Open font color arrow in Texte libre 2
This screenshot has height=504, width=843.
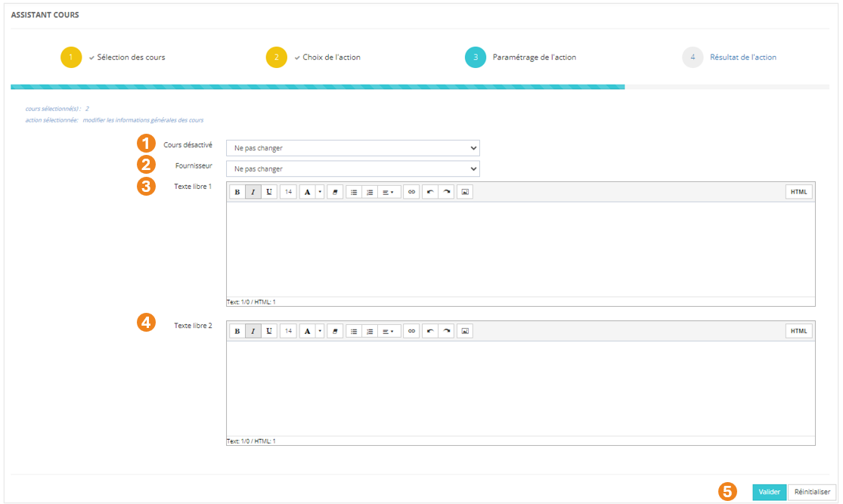[x=320, y=331]
